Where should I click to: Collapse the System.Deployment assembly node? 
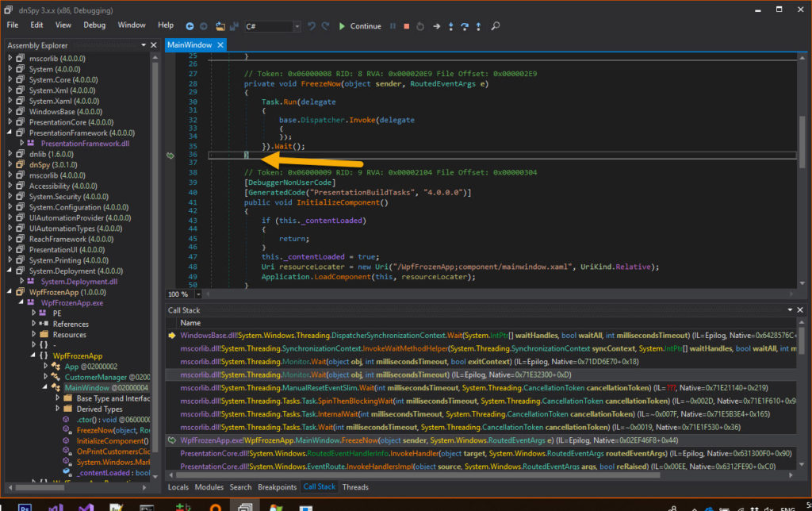10,271
